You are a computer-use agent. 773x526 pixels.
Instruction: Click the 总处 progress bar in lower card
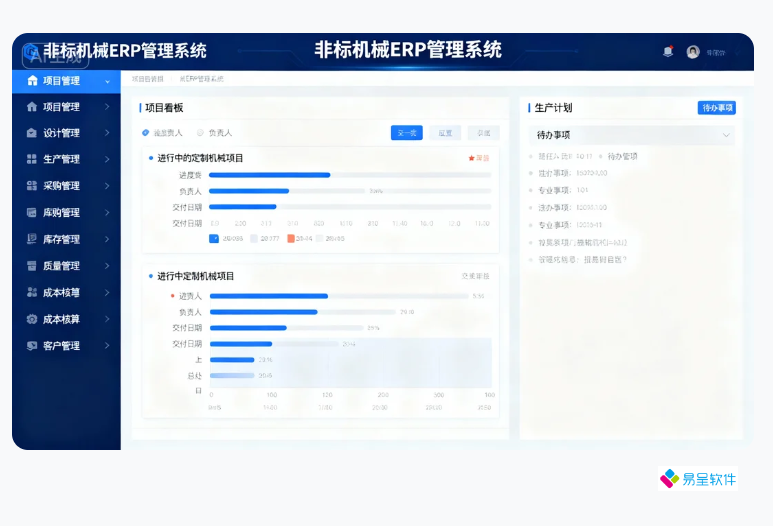pyautogui.click(x=232, y=376)
